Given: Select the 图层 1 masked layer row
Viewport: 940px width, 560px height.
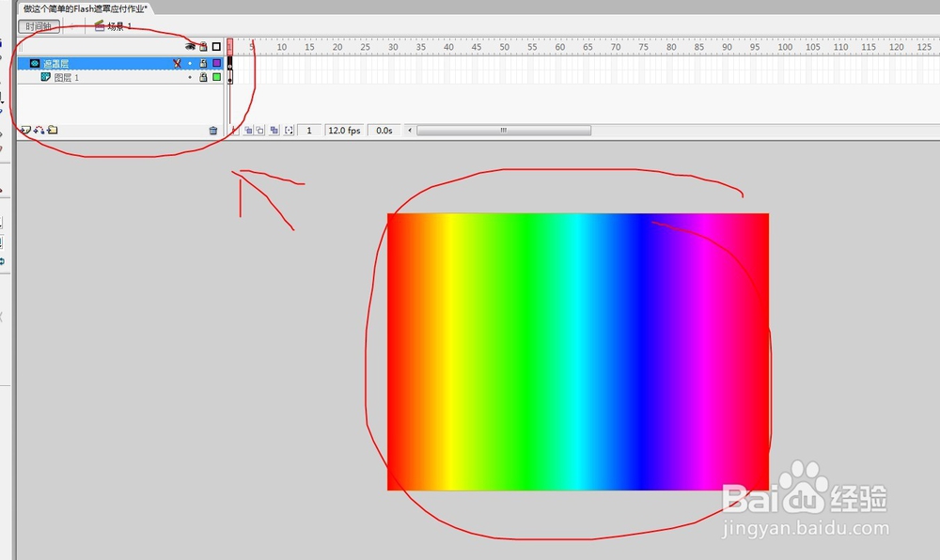Looking at the screenshot, I should tap(120, 77).
